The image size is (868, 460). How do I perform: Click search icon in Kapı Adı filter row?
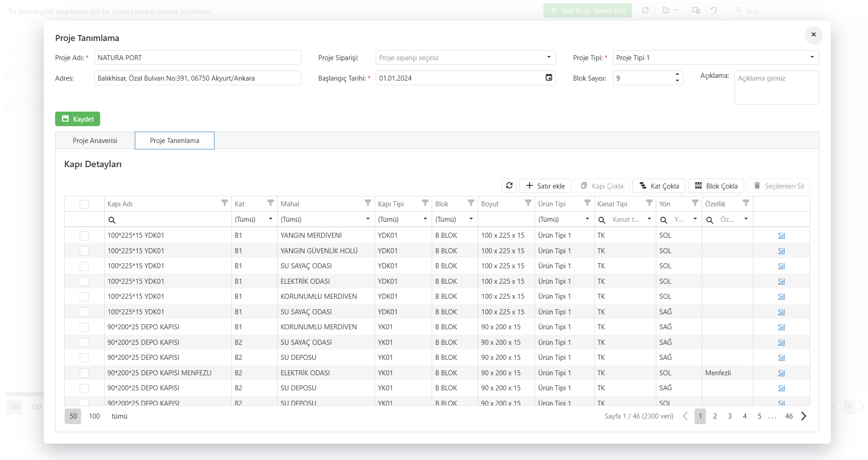click(112, 220)
